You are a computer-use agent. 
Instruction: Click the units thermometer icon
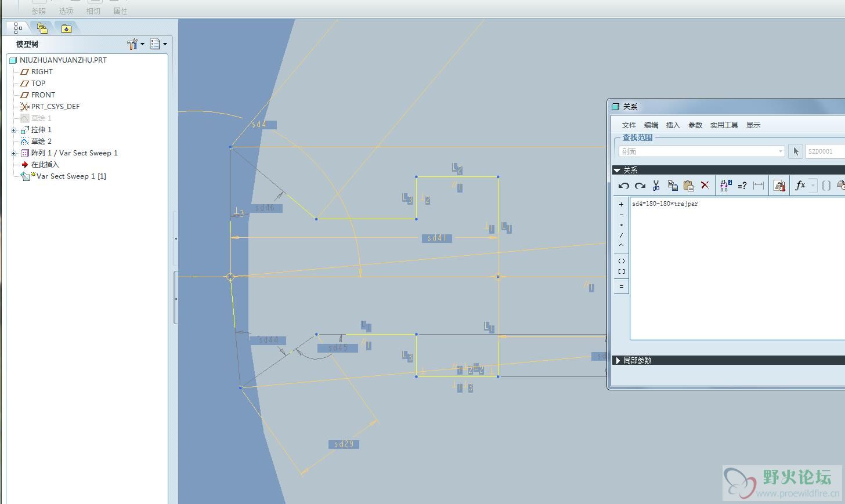tap(779, 186)
